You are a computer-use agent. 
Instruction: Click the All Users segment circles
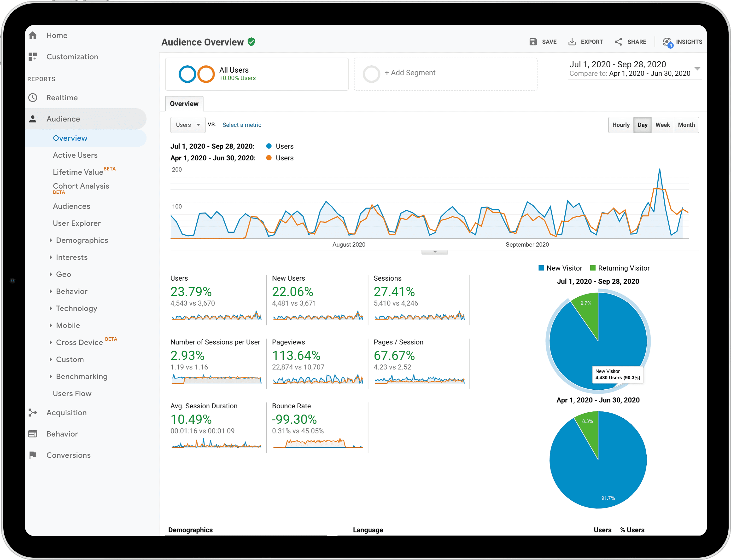coord(197,74)
